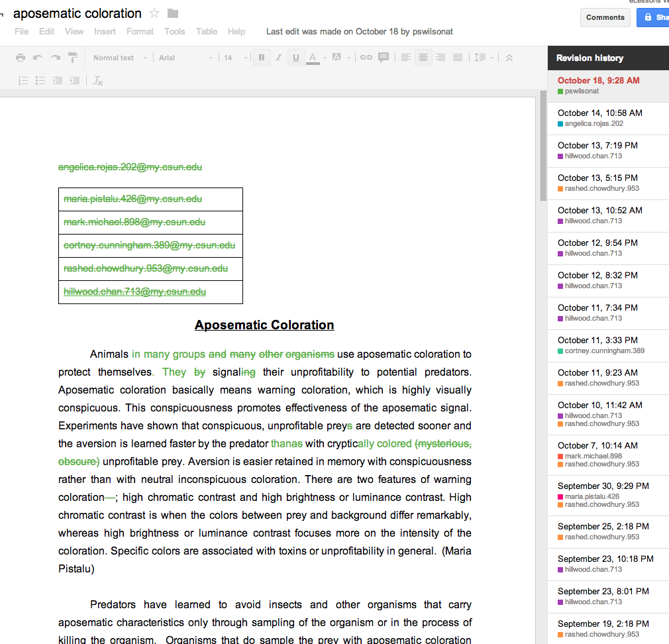Click the print icon
The image size is (669, 644).
click(x=21, y=58)
